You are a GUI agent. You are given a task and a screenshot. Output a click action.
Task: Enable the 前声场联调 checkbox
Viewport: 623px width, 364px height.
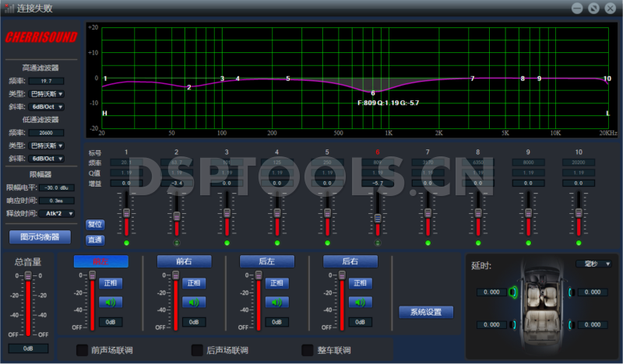[x=82, y=350]
